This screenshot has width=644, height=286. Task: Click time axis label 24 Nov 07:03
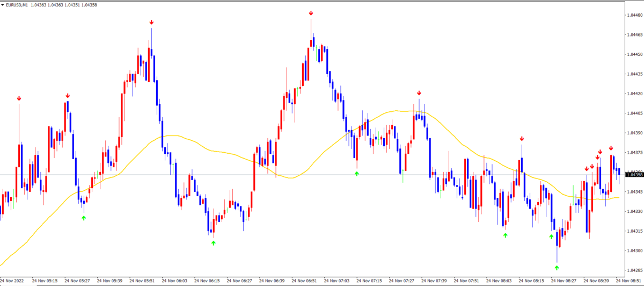point(337,281)
